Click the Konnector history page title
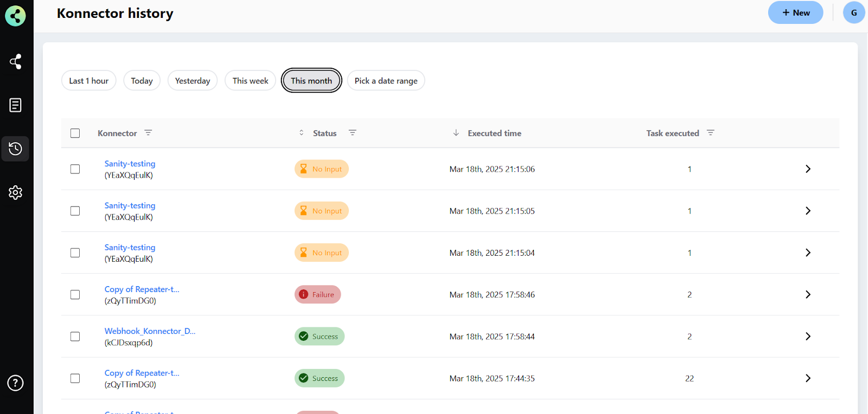This screenshot has width=868, height=414. click(x=115, y=13)
